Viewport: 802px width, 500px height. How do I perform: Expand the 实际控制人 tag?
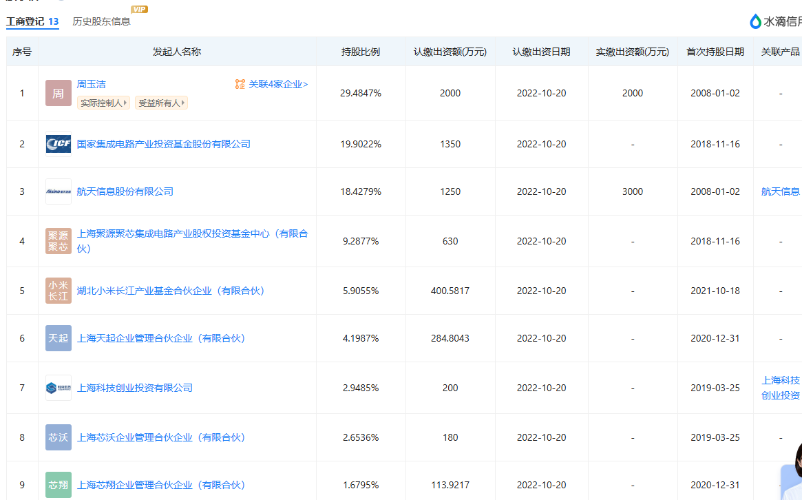(x=103, y=103)
